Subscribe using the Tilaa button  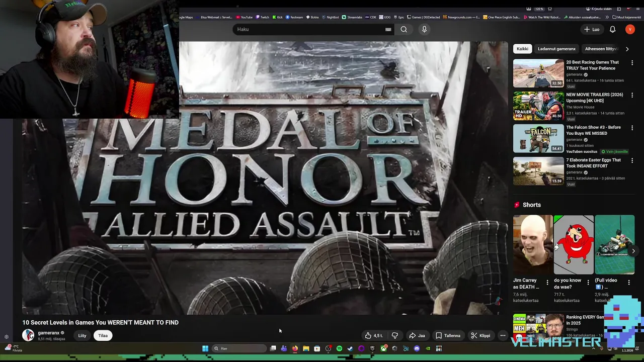(x=103, y=335)
